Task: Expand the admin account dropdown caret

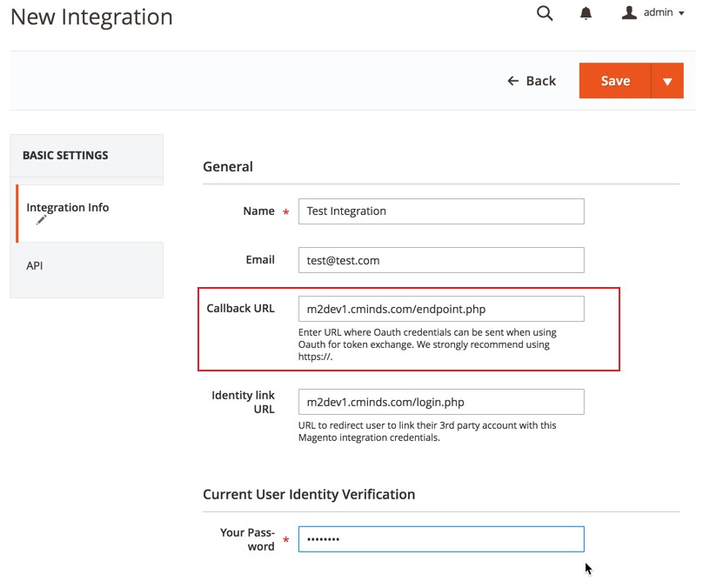Action: pos(680,14)
